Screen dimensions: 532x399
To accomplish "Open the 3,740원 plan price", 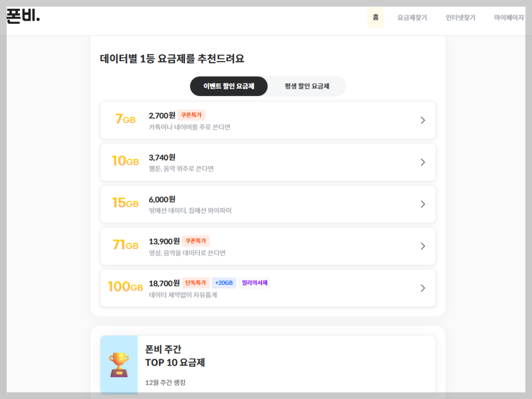I will click(162, 157).
